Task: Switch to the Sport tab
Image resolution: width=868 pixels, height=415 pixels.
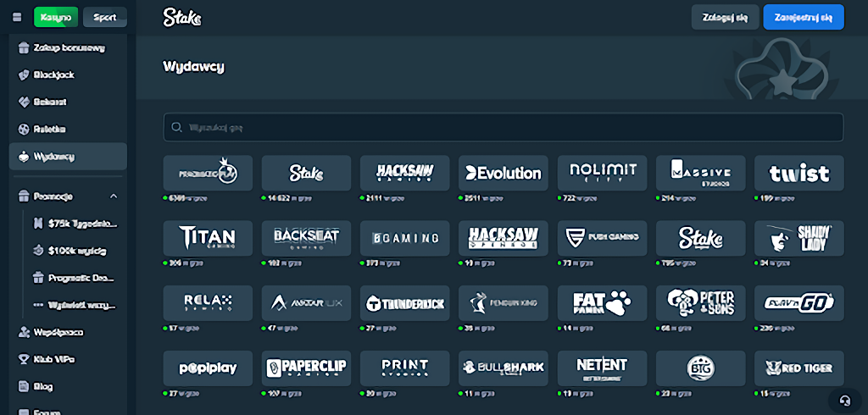Action: (105, 17)
